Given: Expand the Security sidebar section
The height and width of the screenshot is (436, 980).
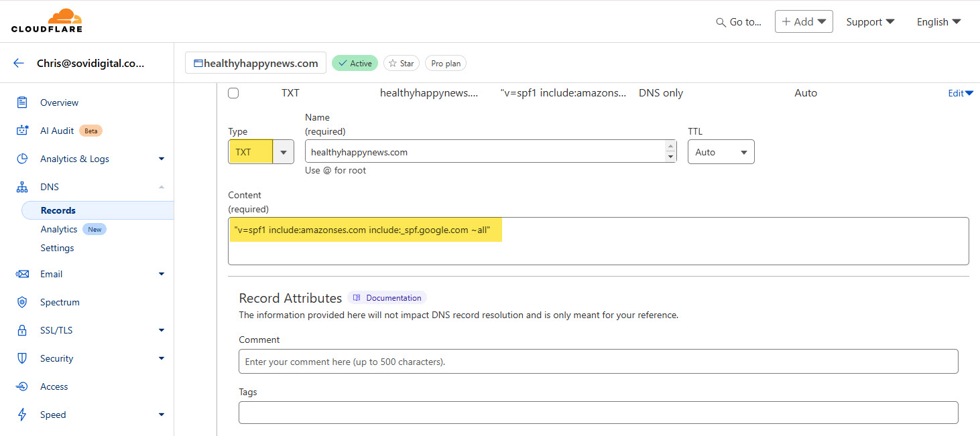Looking at the screenshot, I should (162, 358).
